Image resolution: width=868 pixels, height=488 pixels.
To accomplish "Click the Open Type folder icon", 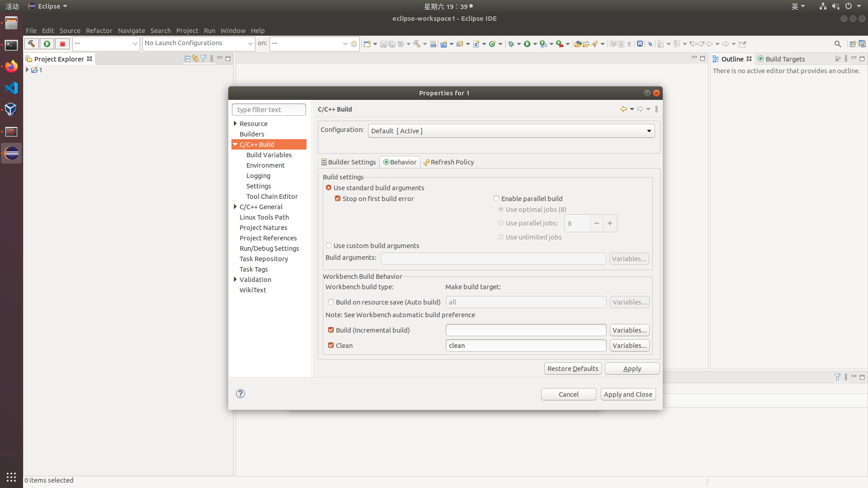I will [577, 44].
